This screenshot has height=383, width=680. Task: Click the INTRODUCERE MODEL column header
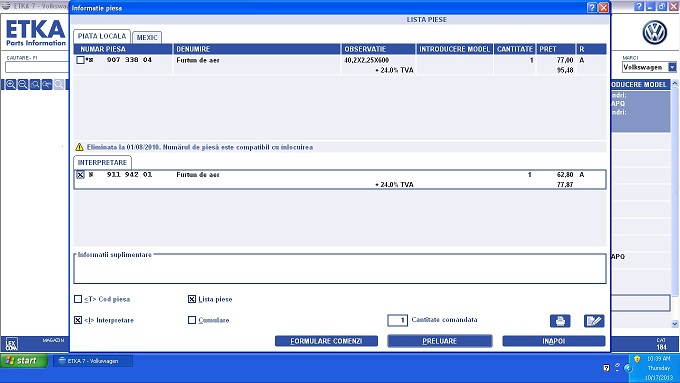tap(454, 49)
